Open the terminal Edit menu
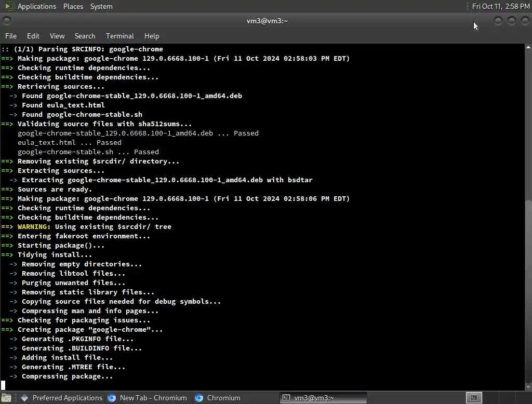 33,36
